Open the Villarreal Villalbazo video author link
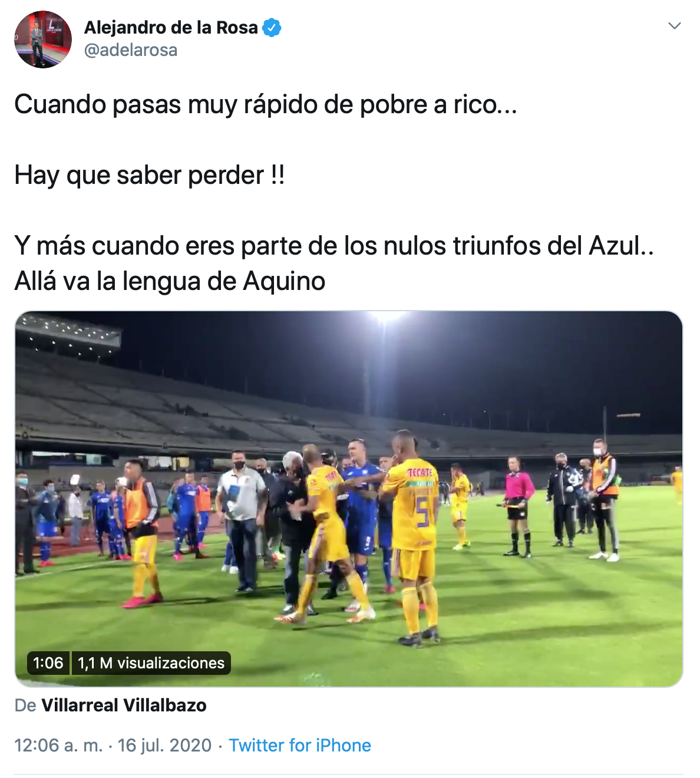 pos(124,706)
